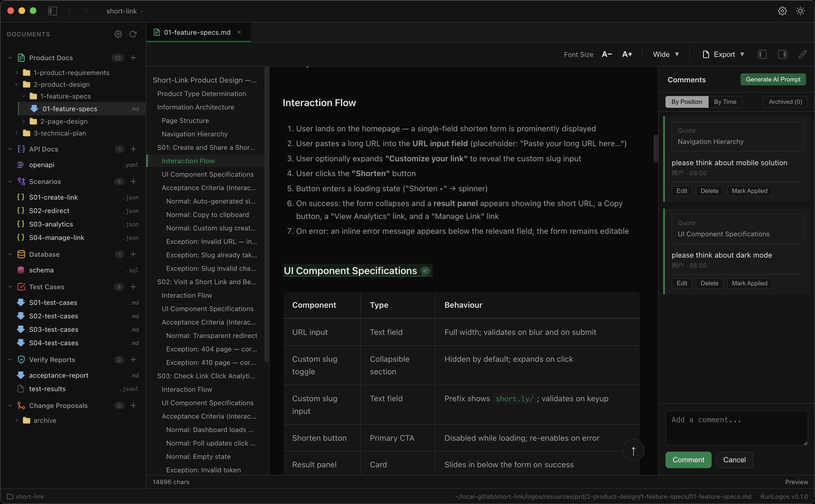The height and width of the screenshot is (504, 815).
Task: Toggle the left sidebar panel
Action: [762, 54]
